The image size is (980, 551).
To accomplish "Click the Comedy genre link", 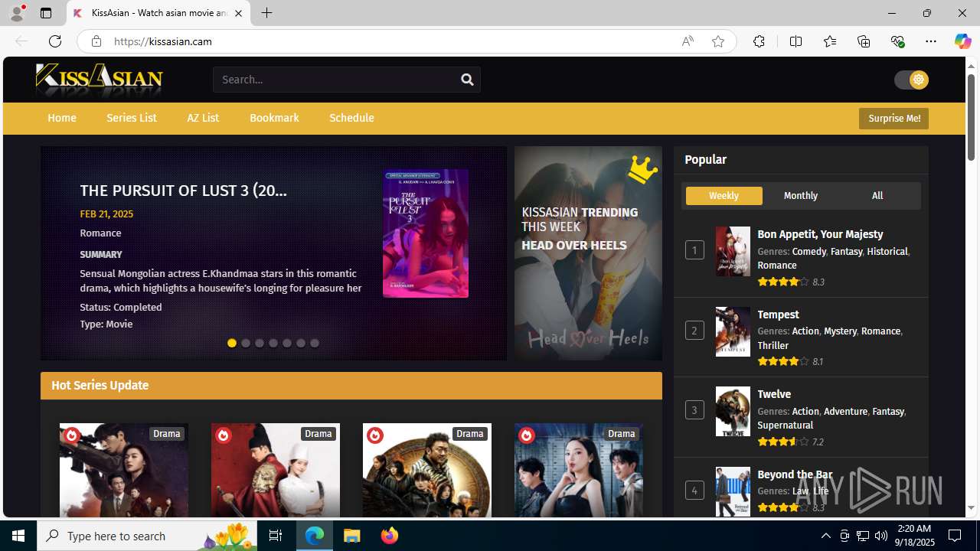I will pyautogui.click(x=808, y=251).
